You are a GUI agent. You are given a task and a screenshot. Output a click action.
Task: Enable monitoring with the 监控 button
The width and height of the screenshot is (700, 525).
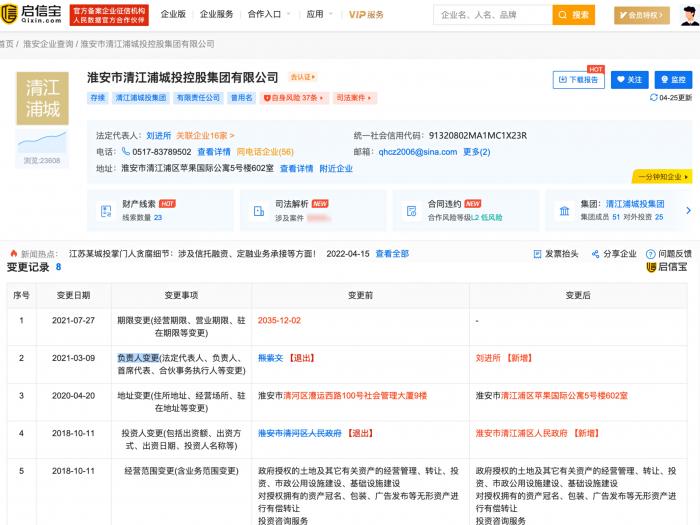click(674, 80)
